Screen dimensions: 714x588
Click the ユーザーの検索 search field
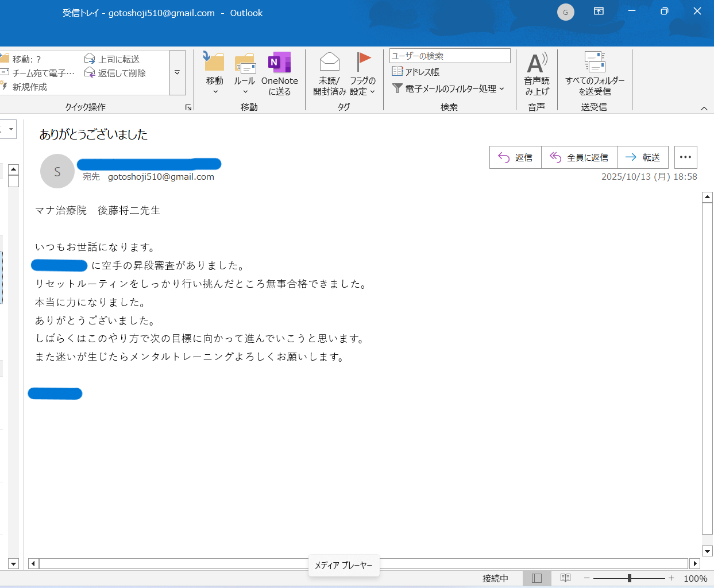coord(449,56)
